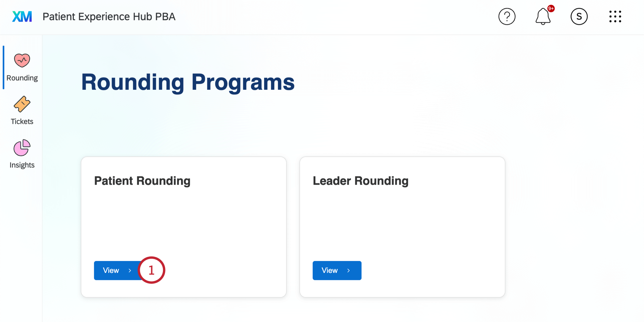The image size is (644, 322).
Task: Open the help question mark icon
Action: point(507,16)
